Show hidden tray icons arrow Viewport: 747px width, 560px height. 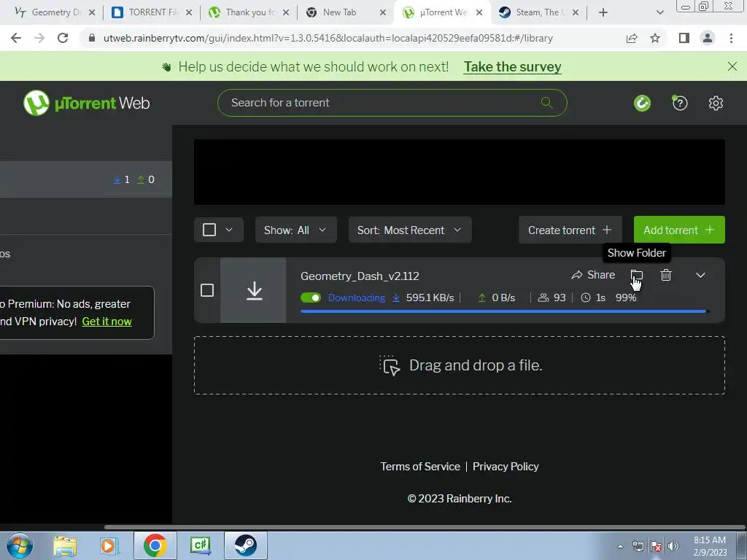click(620, 546)
